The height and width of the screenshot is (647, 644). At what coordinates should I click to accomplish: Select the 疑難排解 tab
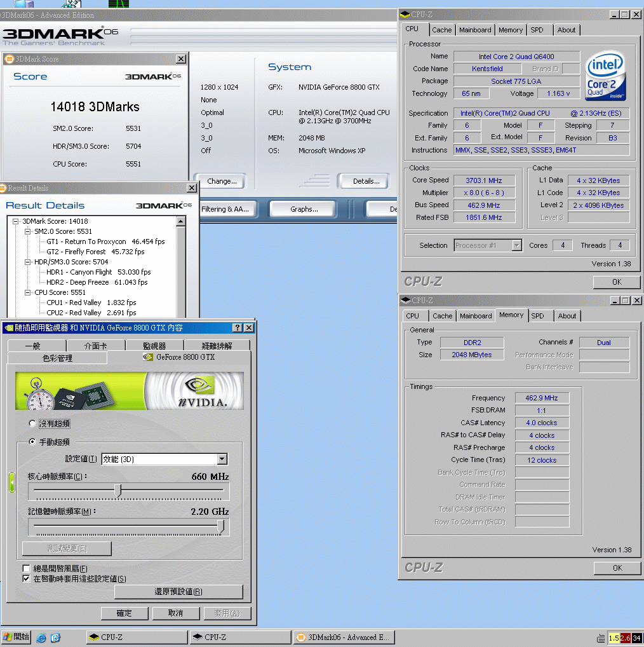pyautogui.click(x=217, y=346)
